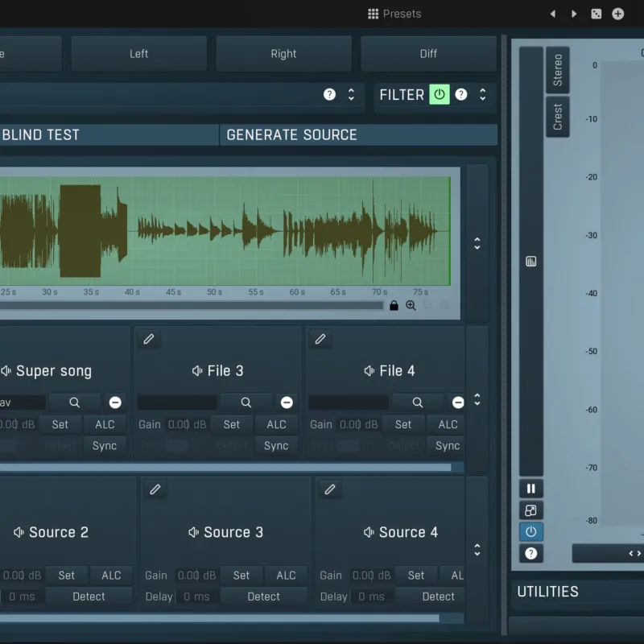Click Detect under Source 3

[264, 597]
